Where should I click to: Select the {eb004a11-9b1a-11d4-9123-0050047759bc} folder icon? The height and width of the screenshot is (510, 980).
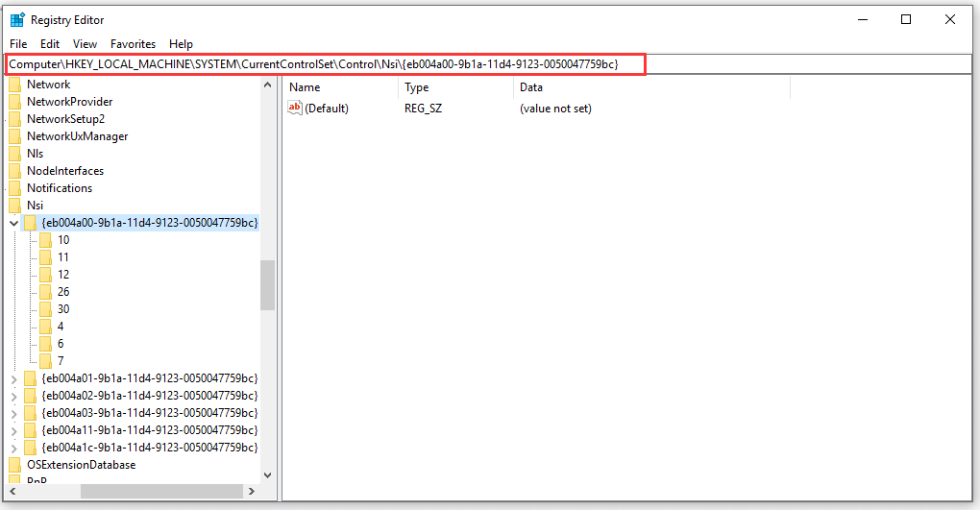(x=30, y=430)
